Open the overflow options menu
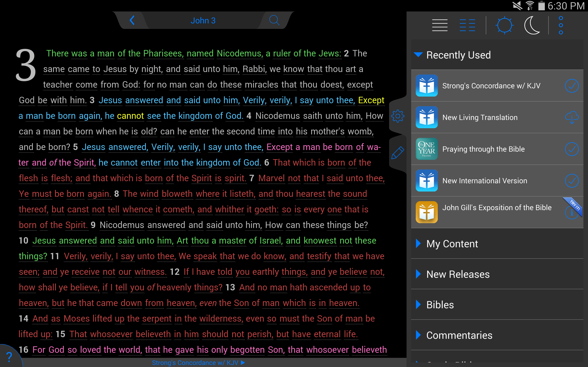 561,25
